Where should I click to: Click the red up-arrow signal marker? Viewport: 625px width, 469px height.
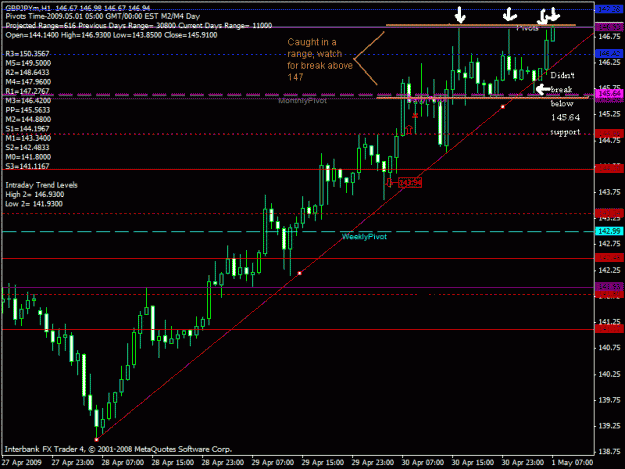point(409,130)
